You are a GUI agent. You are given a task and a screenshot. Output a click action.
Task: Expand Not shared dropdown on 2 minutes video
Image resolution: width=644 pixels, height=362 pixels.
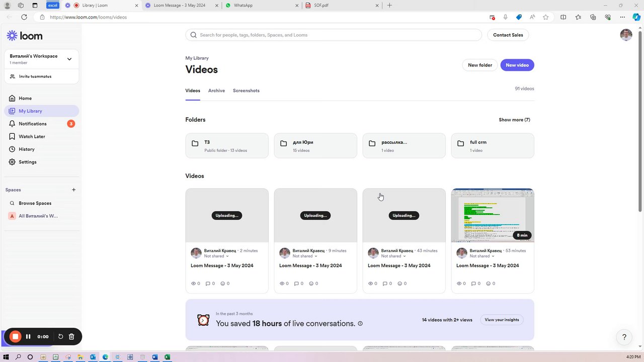pyautogui.click(x=216, y=256)
